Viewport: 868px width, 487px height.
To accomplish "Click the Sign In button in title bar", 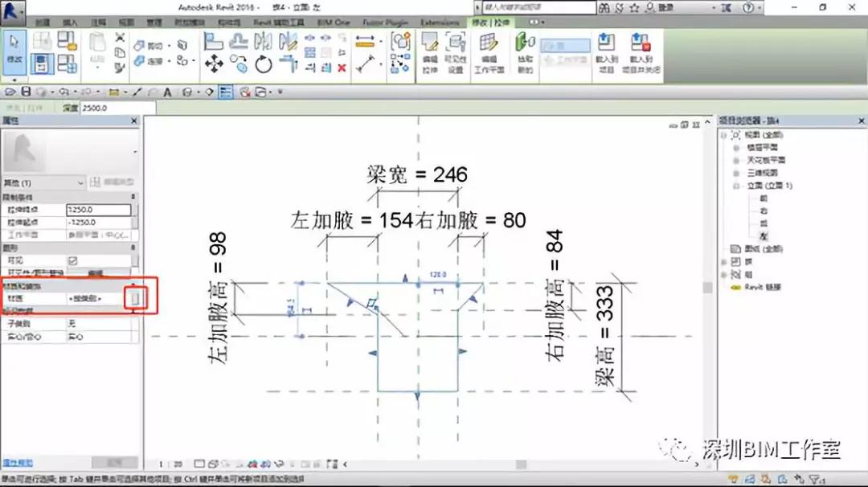I will click(x=666, y=8).
